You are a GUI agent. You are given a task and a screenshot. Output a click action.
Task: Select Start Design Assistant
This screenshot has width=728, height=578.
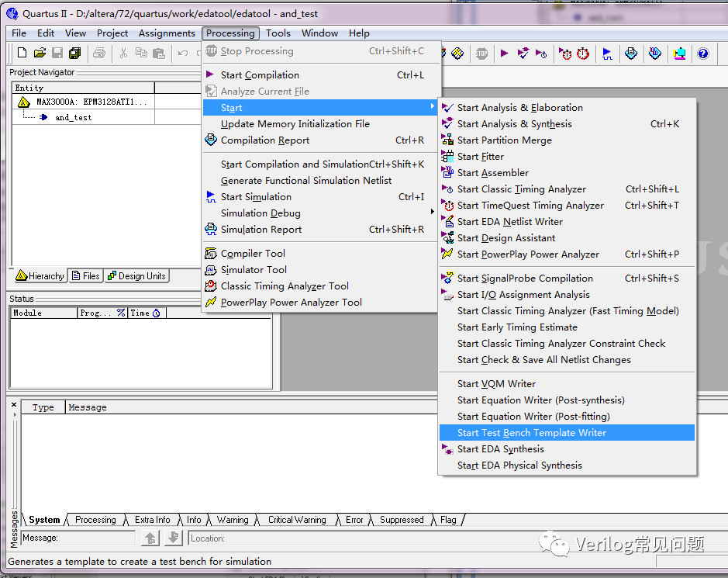(x=567, y=237)
